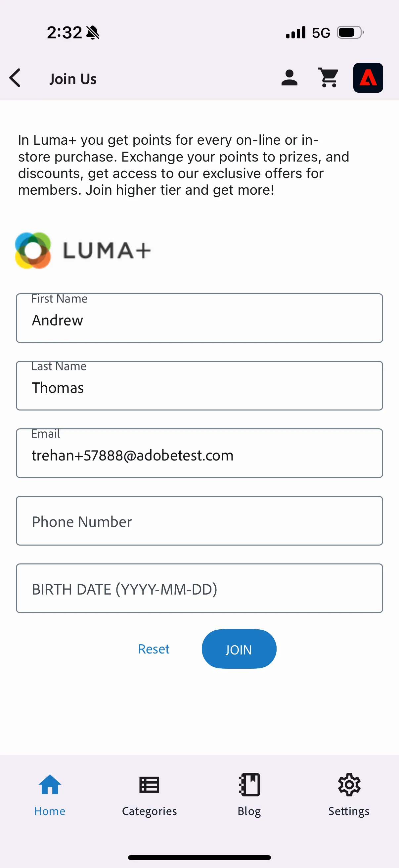Switch to the Blog tab label

[x=249, y=811]
